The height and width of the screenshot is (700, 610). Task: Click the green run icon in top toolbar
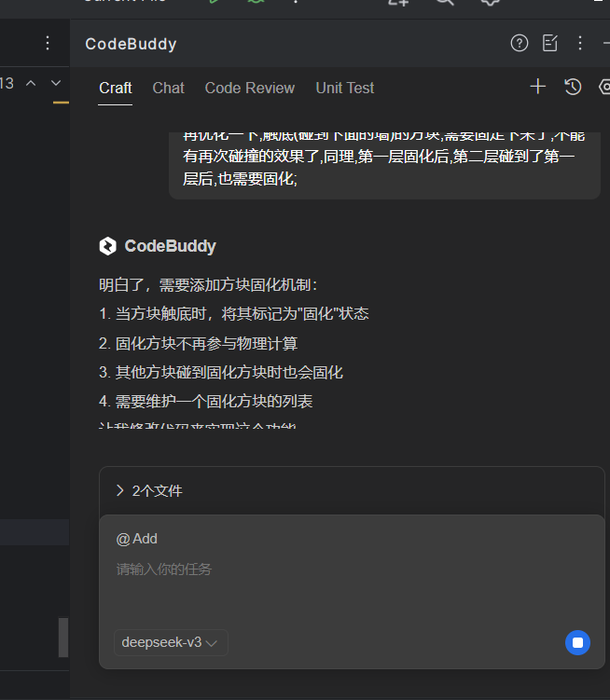tap(215, 2)
